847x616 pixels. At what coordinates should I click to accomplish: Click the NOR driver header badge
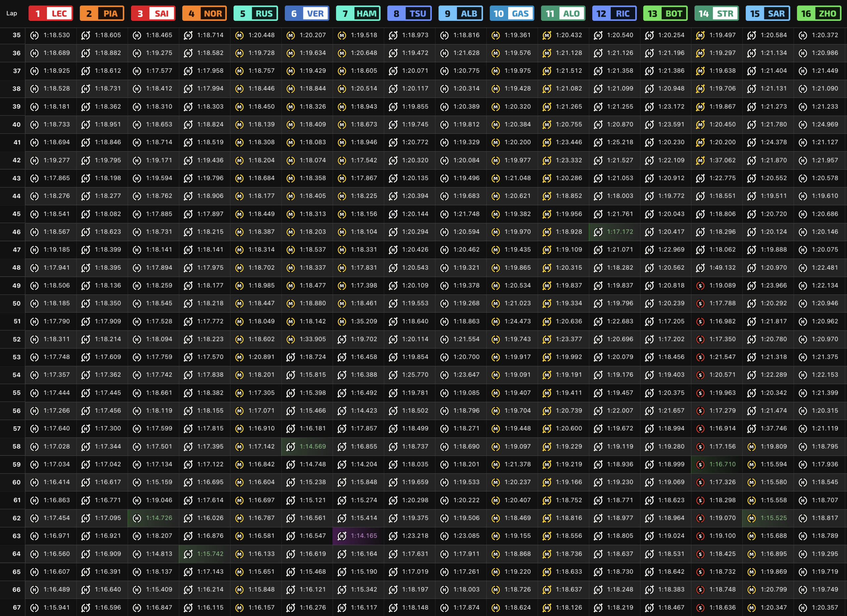coord(205,14)
